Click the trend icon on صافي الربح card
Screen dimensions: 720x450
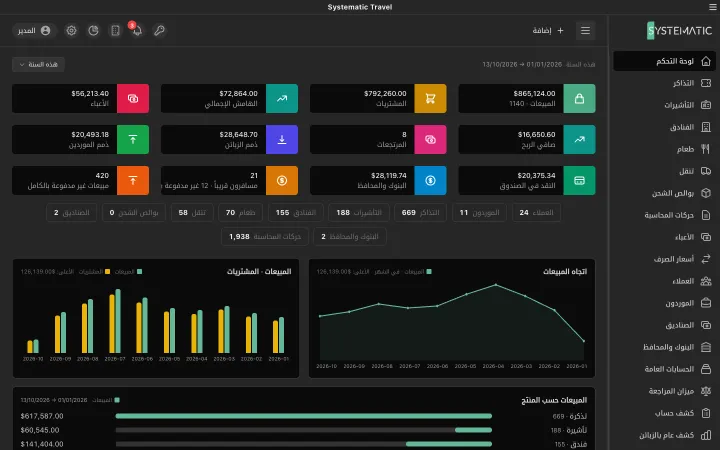pyautogui.click(x=579, y=139)
